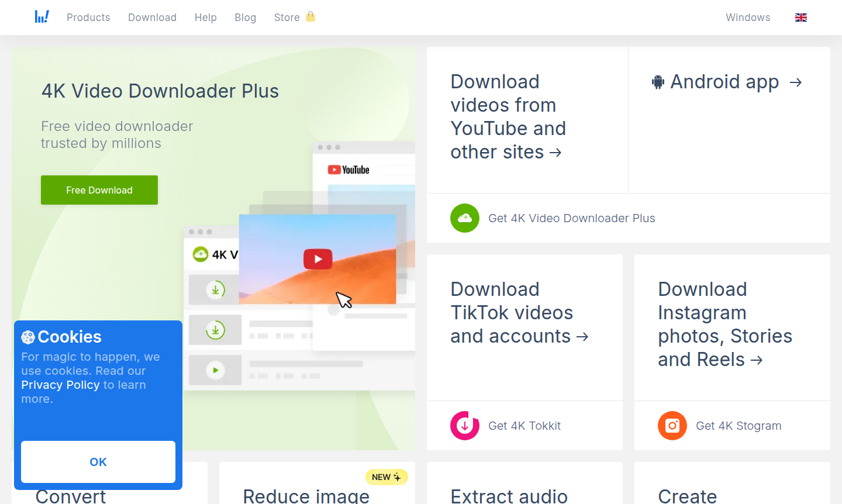Click the green cloud 4K Video Downloader icon

coord(465,218)
